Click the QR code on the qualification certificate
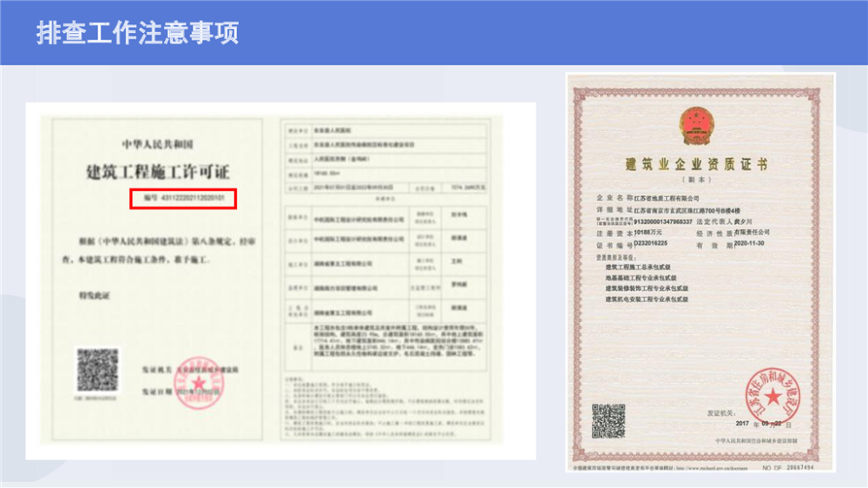Viewport: 868px width, 488px height. pos(608,421)
